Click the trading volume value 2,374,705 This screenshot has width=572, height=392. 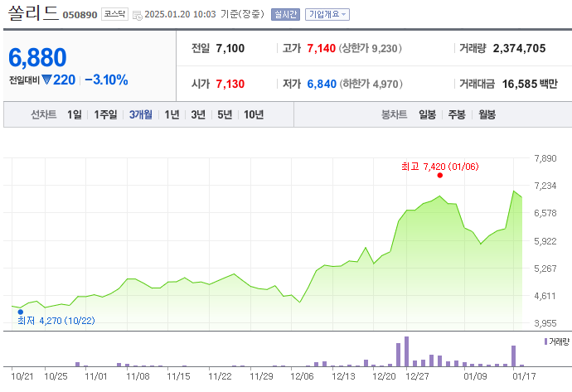click(x=519, y=48)
